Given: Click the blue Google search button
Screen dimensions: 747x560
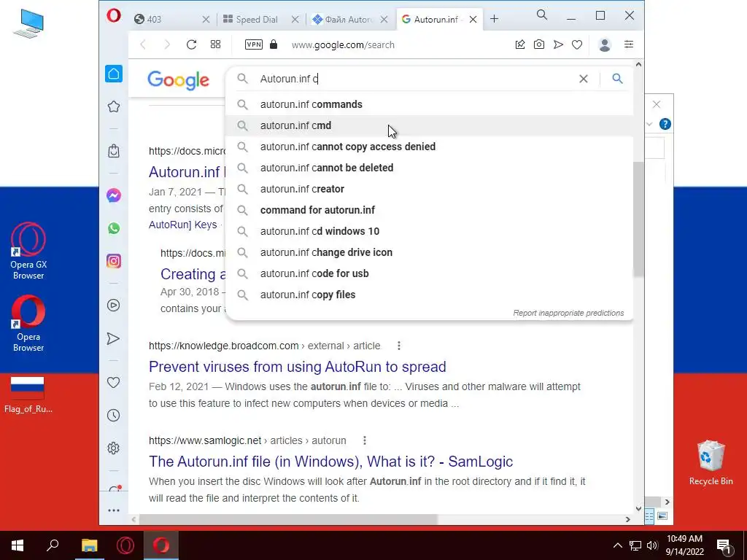Looking at the screenshot, I should tap(617, 79).
